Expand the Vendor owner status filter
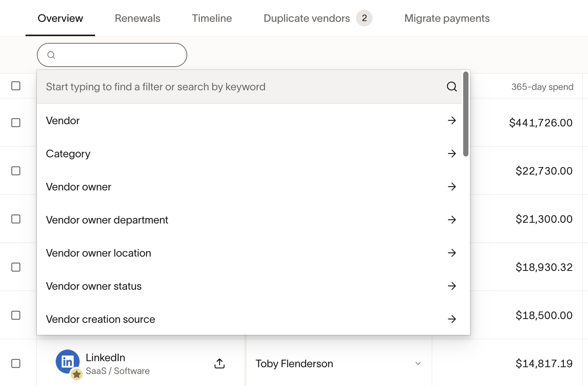This screenshot has height=386, width=588. coord(452,286)
